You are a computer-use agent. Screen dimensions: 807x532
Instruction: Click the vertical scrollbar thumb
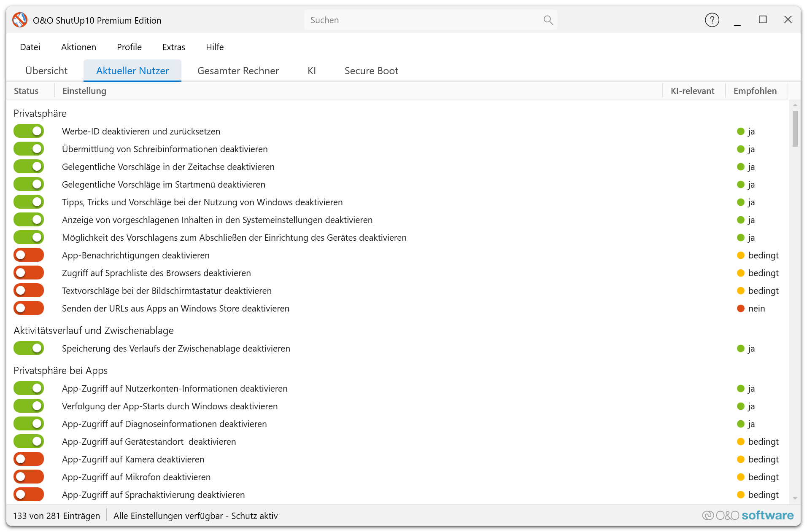tap(795, 129)
